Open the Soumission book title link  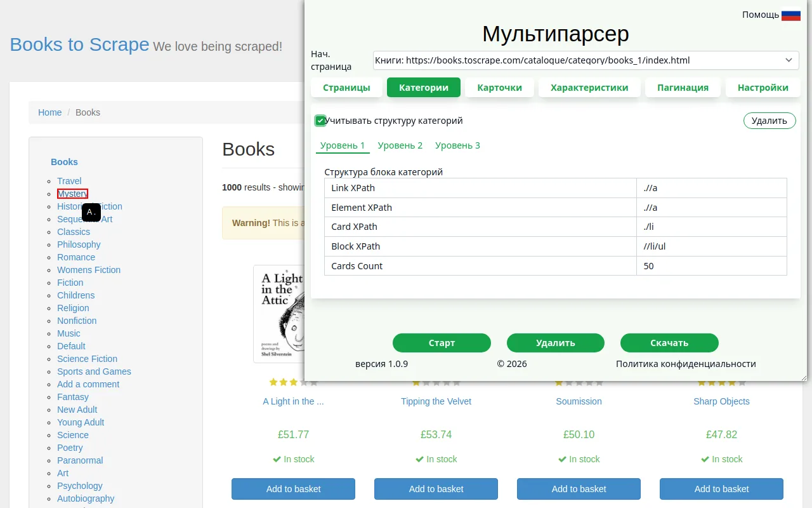(x=579, y=401)
